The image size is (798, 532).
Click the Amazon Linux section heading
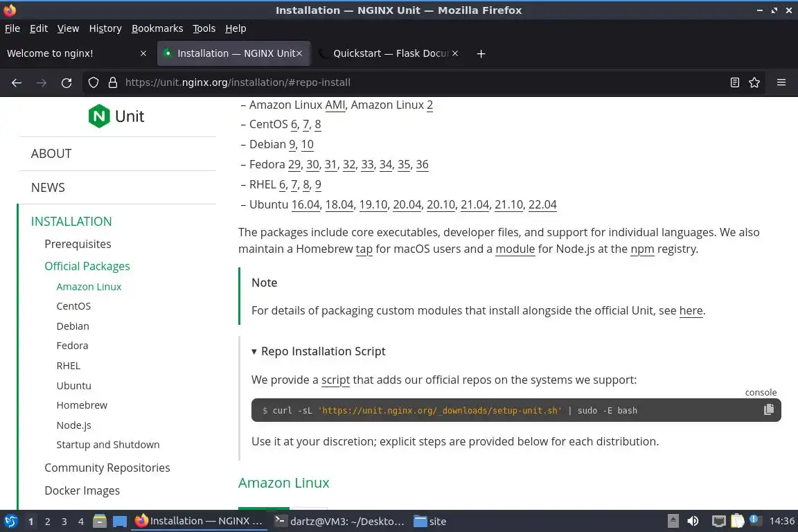(283, 483)
